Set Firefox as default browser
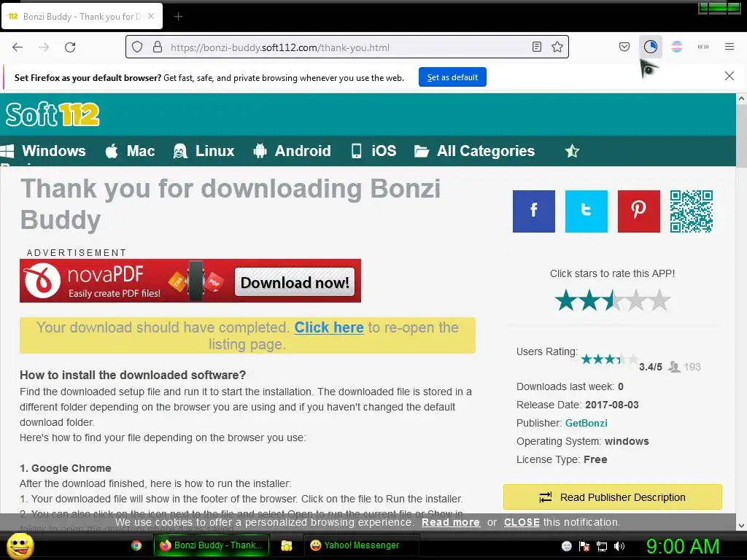Image resolution: width=747 pixels, height=560 pixels. click(x=452, y=77)
